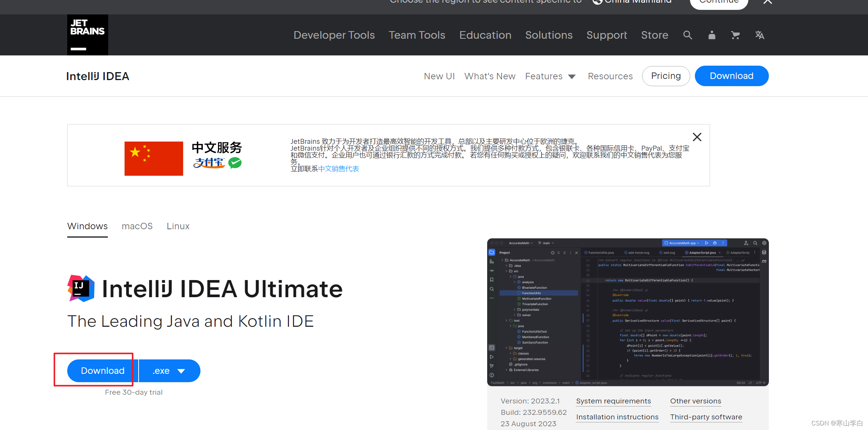Open System requirements link
This screenshot has width=868, height=430.
click(613, 401)
